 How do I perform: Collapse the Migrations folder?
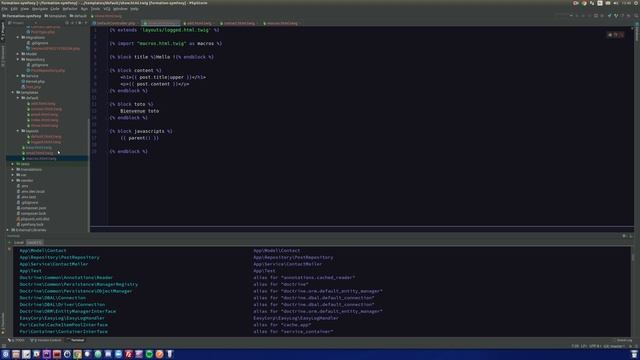[x=18, y=38]
